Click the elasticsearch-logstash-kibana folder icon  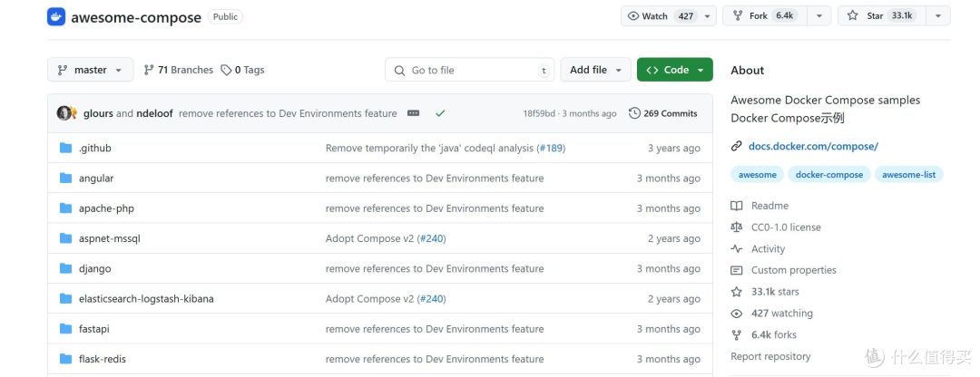[x=65, y=298]
